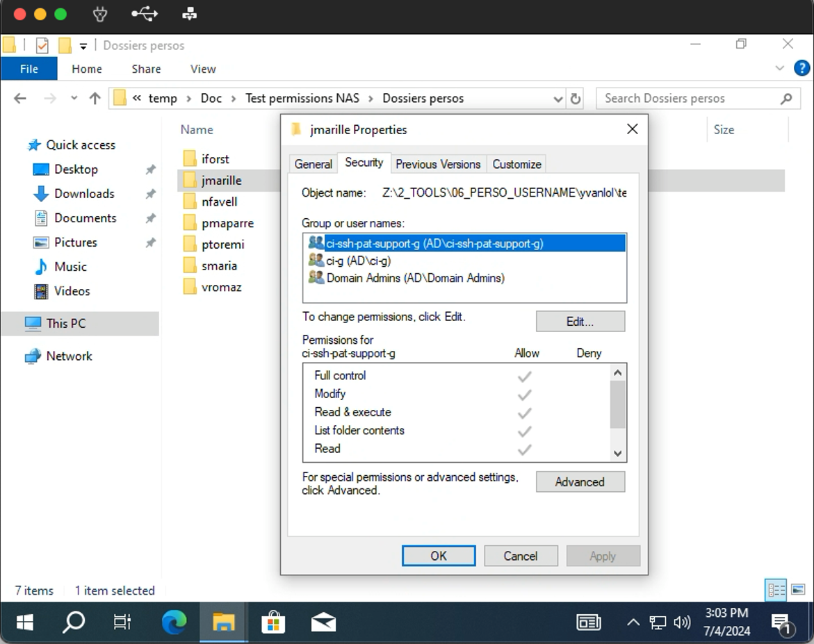This screenshot has height=644, width=814.
Task: Click the Advanced settings button
Action: click(x=580, y=481)
